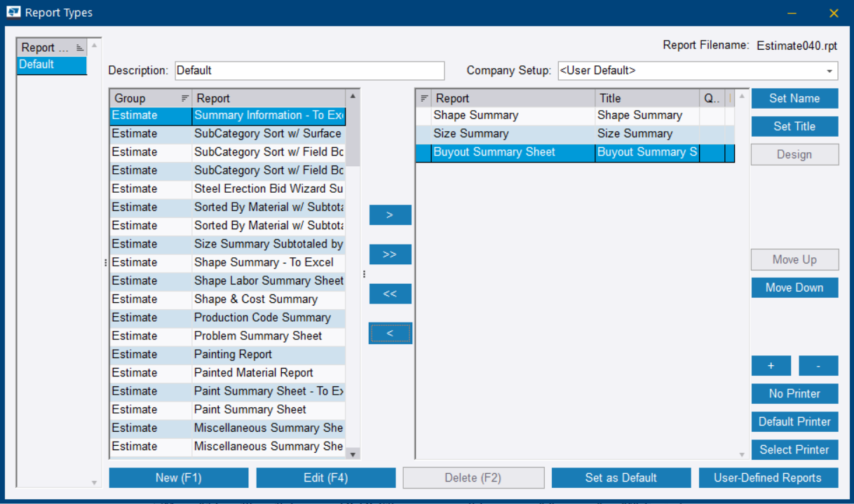Click the left-arrow to remove selected report
854x504 pixels.
coord(390,333)
